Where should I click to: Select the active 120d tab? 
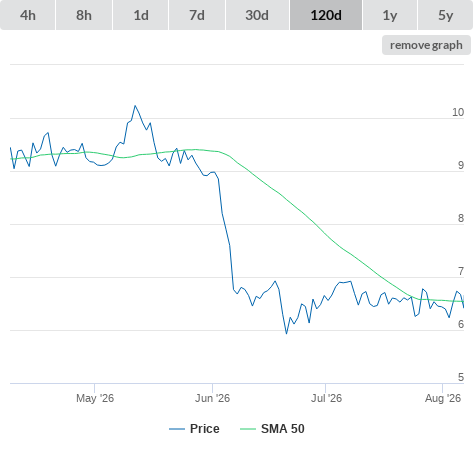(326, 15)
